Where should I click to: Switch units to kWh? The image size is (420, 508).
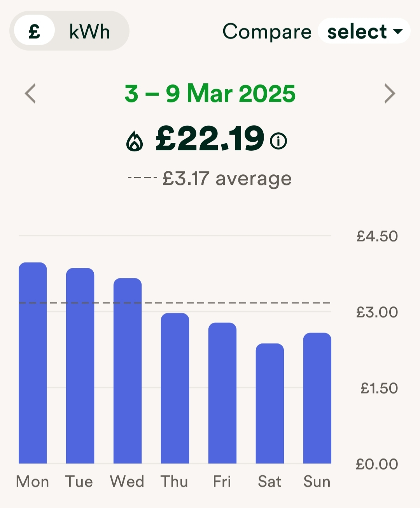point(90,31)
